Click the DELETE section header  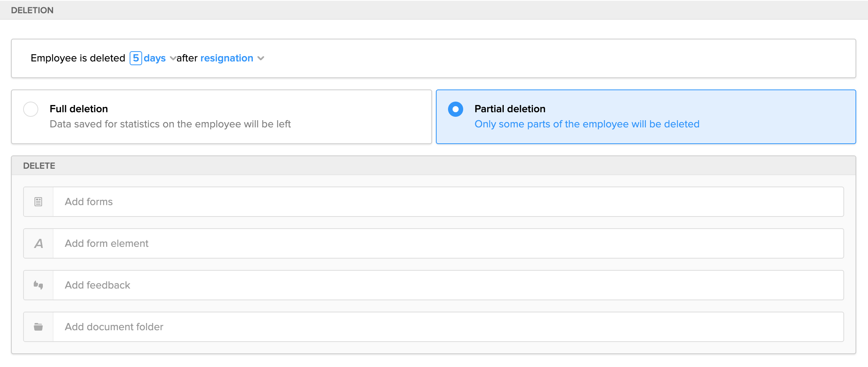(39, 166)
